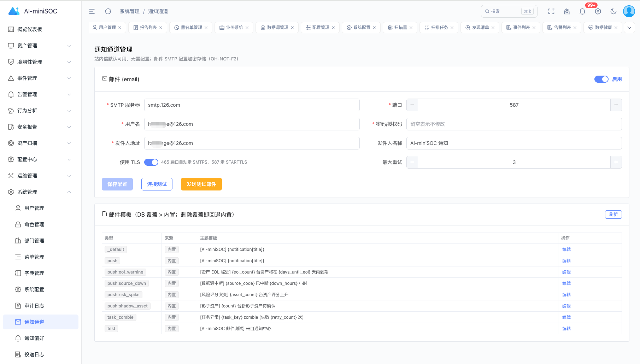Open 通知偏好 in the sidebar
This screenshot has height=364, width=640.
click(41, 338)
